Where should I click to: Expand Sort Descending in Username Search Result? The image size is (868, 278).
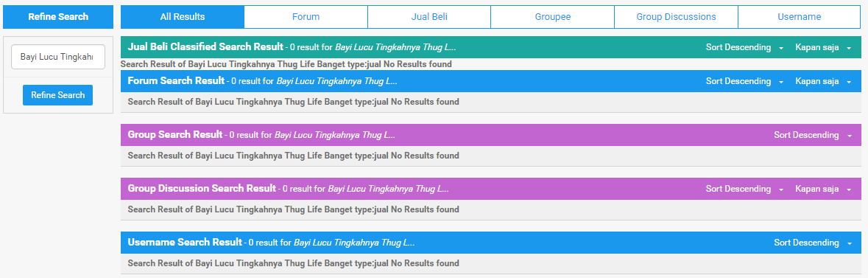813,243
